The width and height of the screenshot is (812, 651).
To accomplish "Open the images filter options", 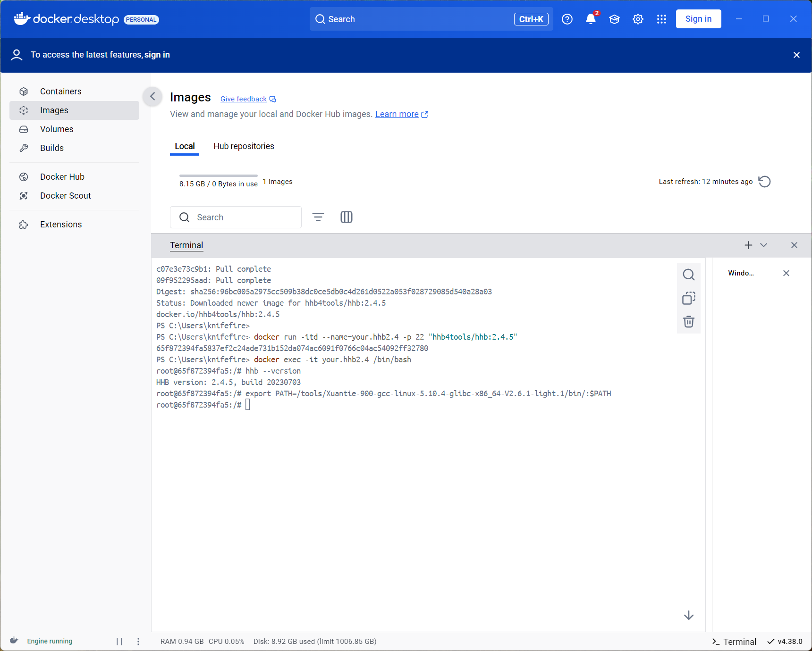I will tap(318, 217).
